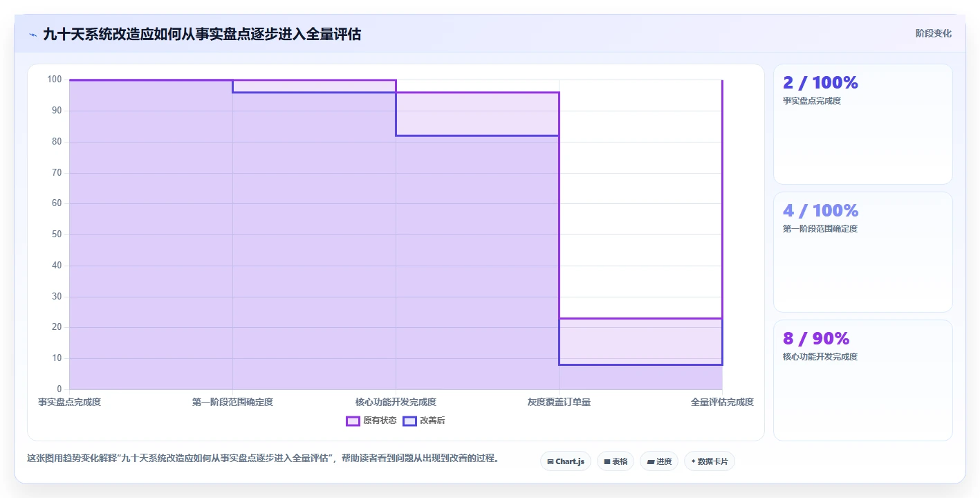Click the y-axis value 50
The image size is (980, 498).
(x=57, y=234)
